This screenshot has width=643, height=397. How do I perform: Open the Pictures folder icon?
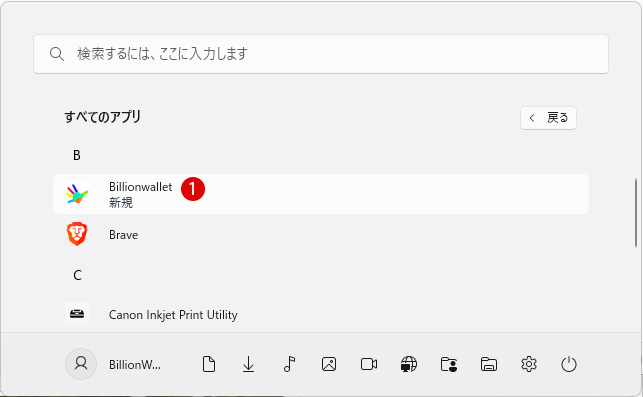[329, 364]
